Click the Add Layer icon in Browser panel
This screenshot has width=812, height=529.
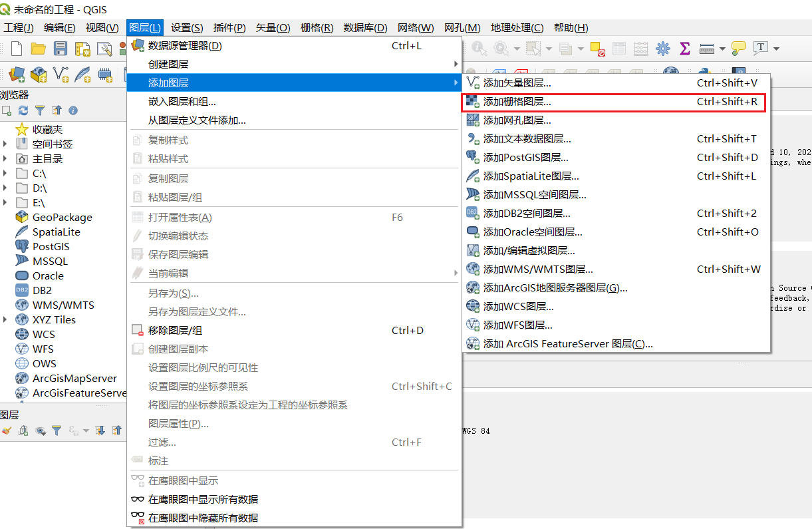coord(7,110)
